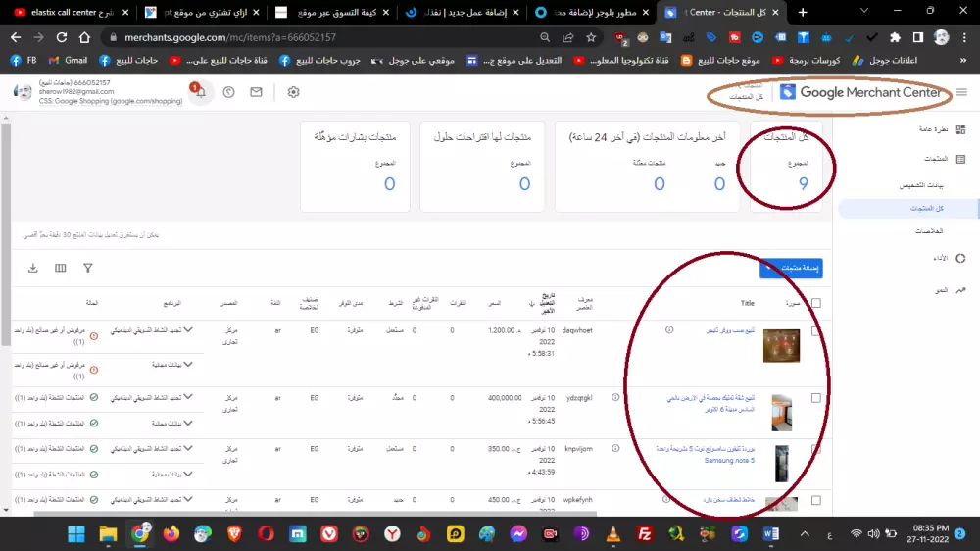The height and width of the screenshot is (551, 980).
Task: Switch to the مطور بلوجر tab
Action: pyautogui.click(x=591, y=12)
